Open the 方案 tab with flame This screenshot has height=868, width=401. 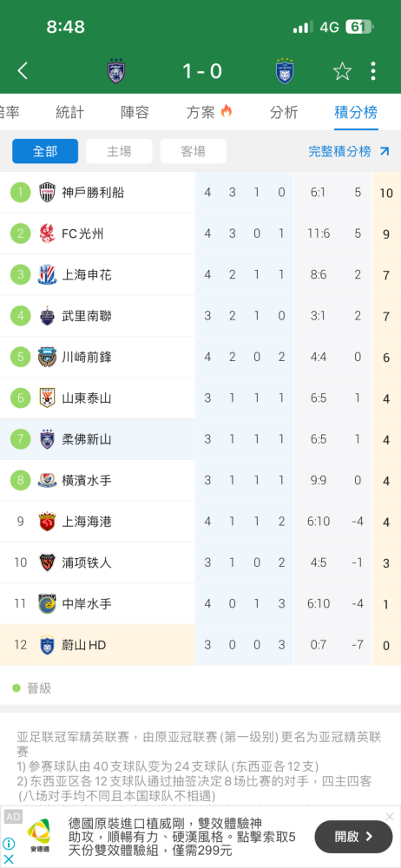tap(209, 112)
